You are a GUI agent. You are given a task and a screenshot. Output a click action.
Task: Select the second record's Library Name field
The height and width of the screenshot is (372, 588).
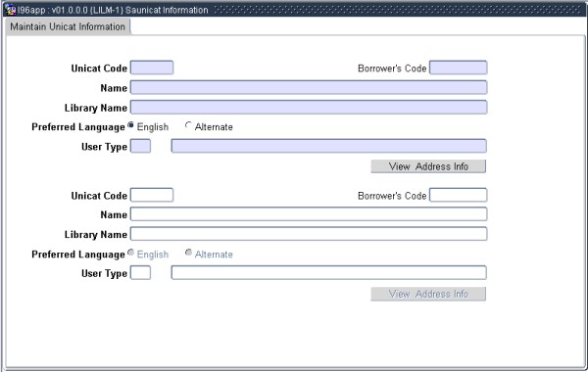click(x=309, y=234)
